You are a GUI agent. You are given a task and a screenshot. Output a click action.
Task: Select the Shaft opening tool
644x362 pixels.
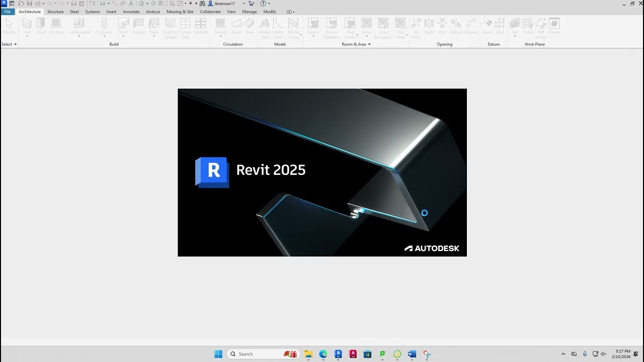429,27
